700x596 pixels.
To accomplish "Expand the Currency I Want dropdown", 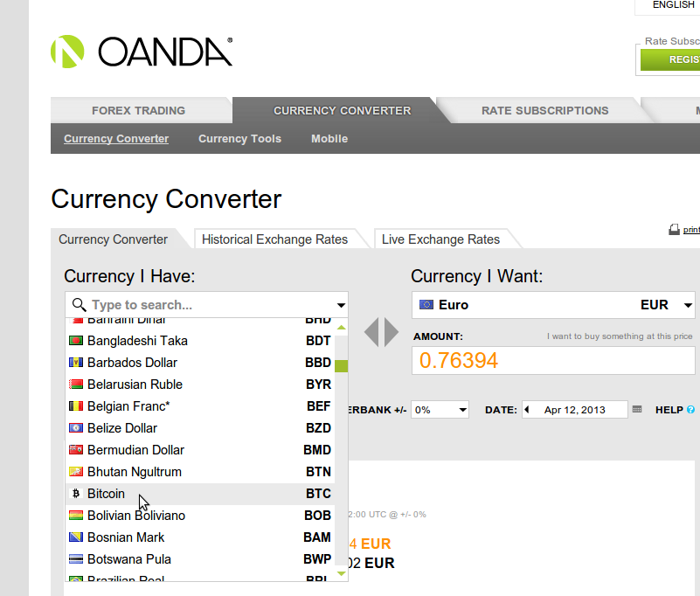I will 688,305.
